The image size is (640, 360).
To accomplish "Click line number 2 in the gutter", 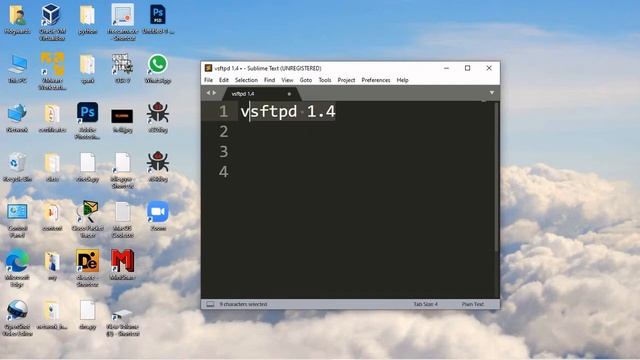I will (x=223, y=131).
